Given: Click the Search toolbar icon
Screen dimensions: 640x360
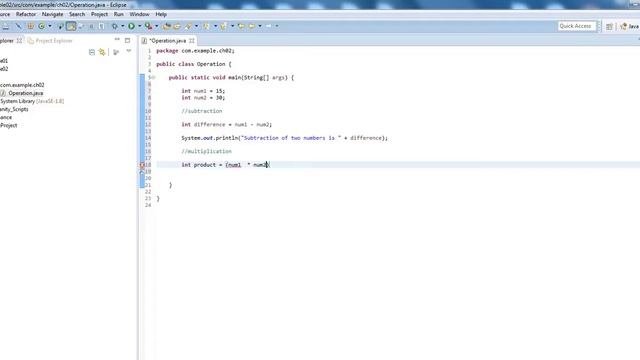Looking at the screenshot, I should click(x=188, y=26).
